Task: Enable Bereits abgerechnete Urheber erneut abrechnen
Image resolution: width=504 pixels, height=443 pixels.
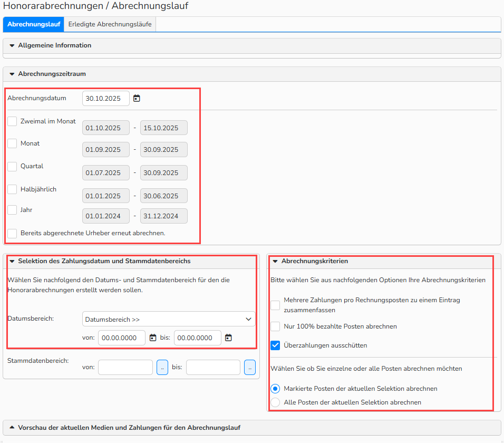Action: (12, 234)
